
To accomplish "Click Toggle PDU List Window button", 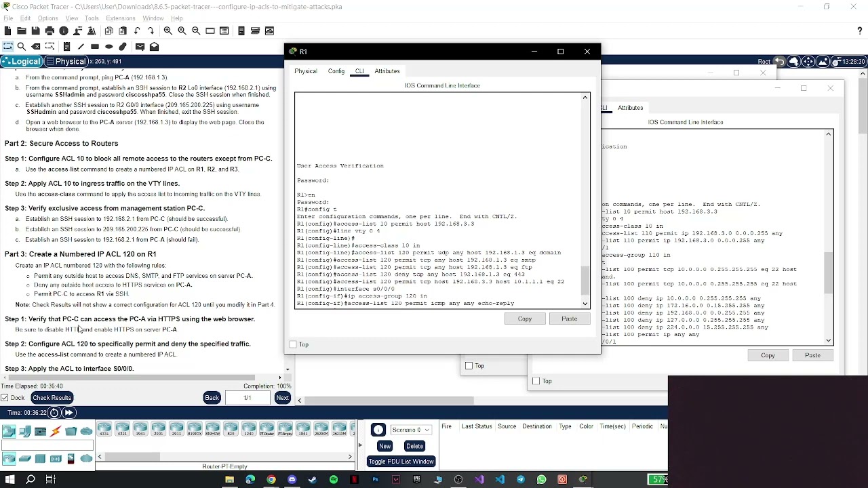I will tap(401, 462).
